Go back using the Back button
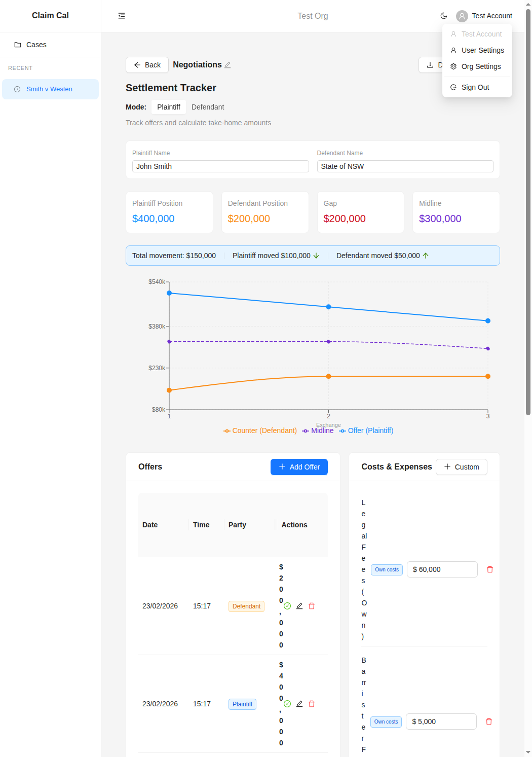The width and height of the screenshot is (532, 757). click(147, 65)
